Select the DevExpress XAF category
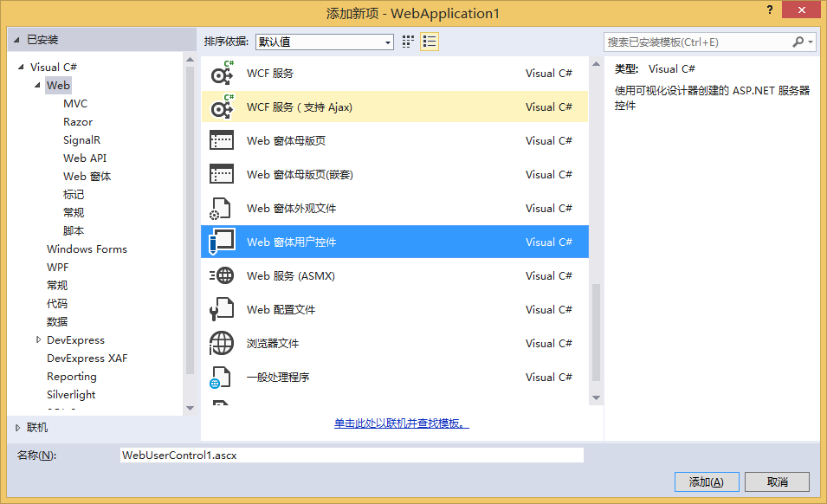Image resolution: width=827 pixels, height=504 pixels. point(87,358)
